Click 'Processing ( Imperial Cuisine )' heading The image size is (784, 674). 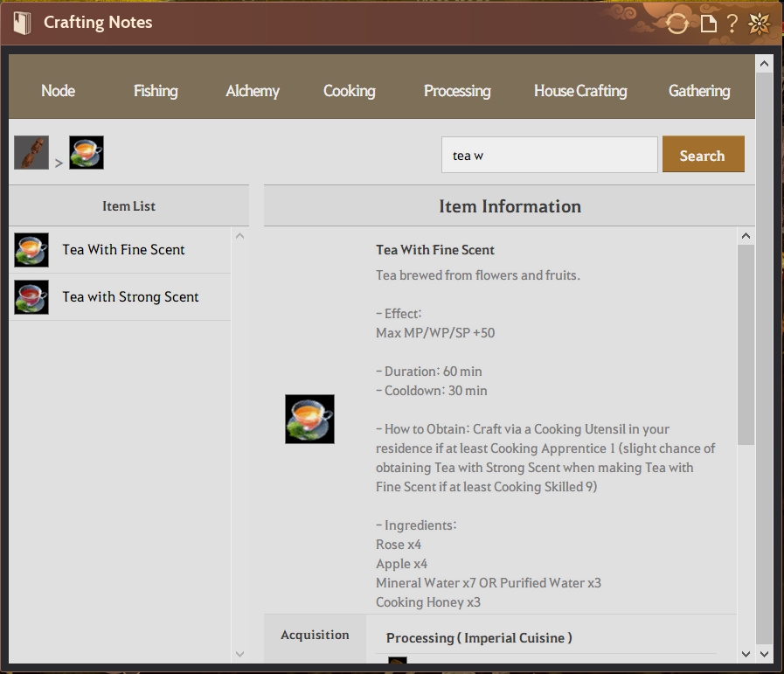(479, 638)
